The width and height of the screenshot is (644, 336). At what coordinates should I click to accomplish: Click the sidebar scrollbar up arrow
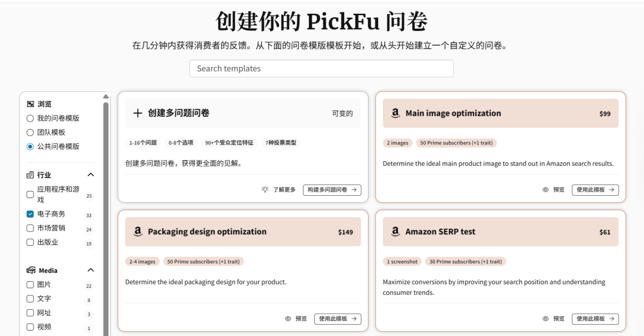(x=106, y=97)
